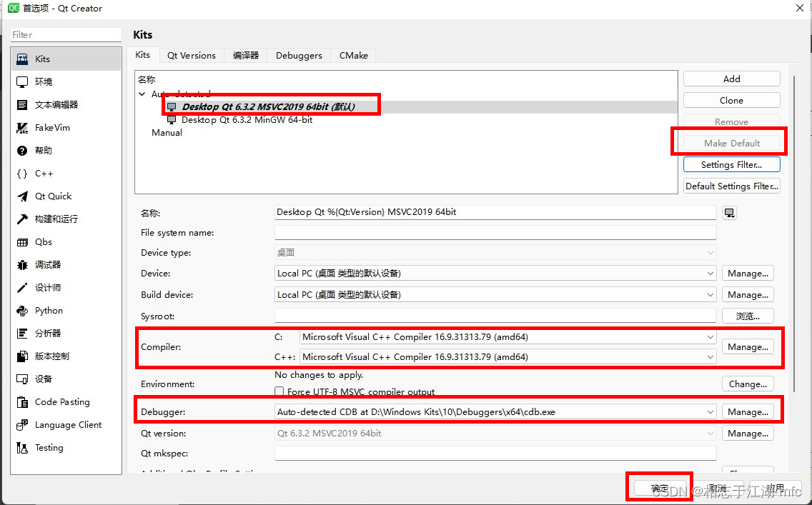The width and height of the screenshot is (812, 505).
Task: Click the Filter search field
Action: (x=66, y=35)
